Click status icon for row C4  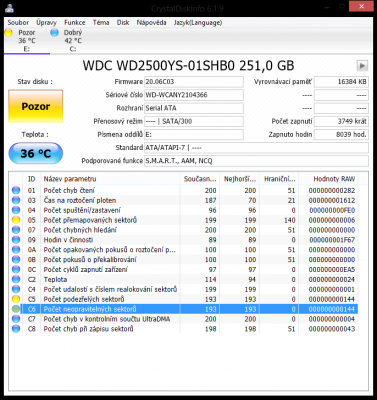tap(16, 289)
